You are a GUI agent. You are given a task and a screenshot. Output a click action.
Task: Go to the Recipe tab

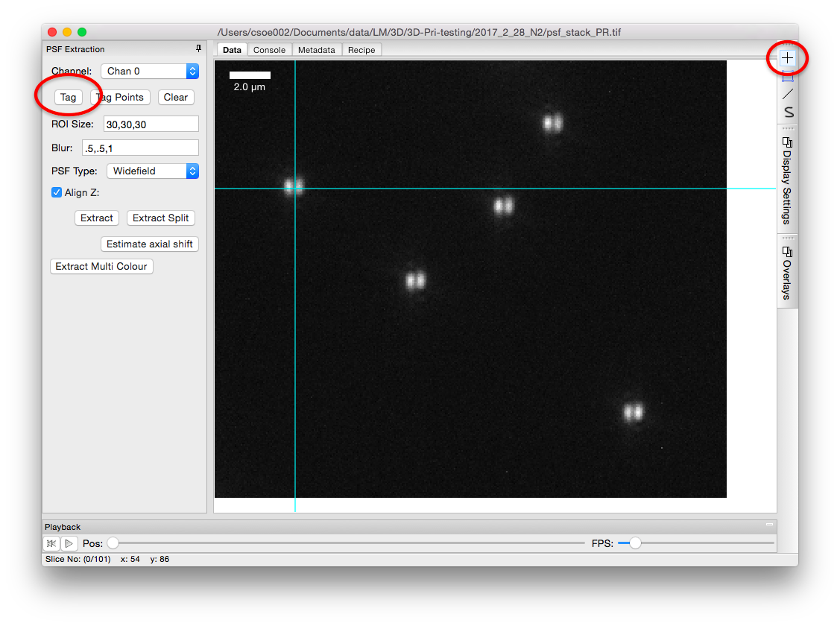pos(361,50)
